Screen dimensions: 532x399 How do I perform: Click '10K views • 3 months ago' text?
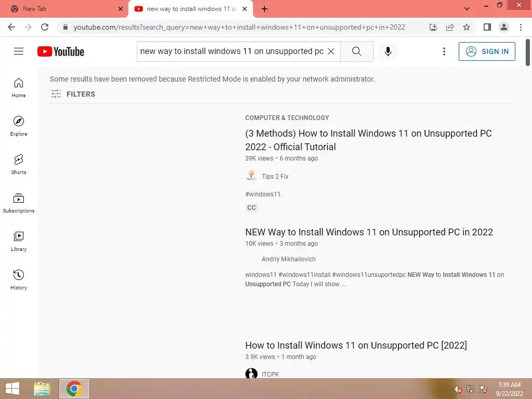(281, 244)
